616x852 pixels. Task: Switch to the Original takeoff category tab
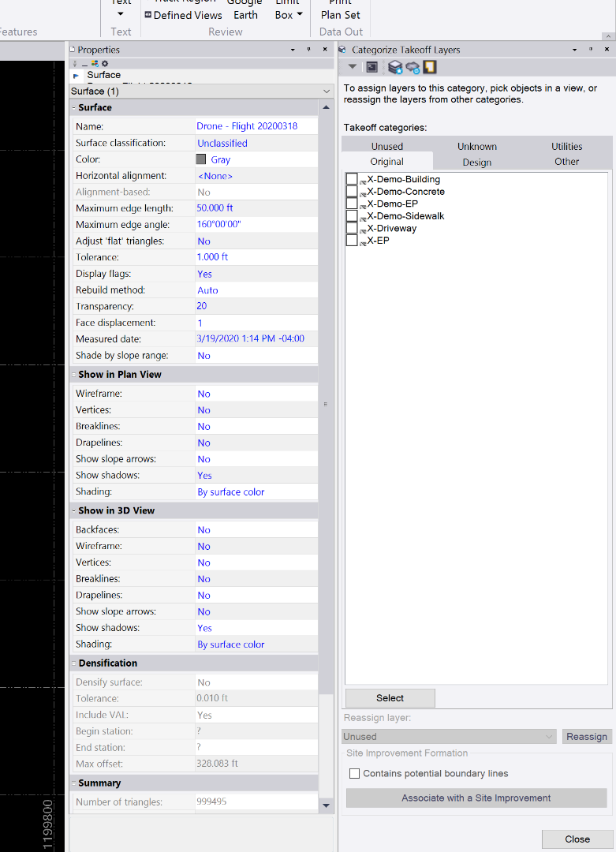386,162
